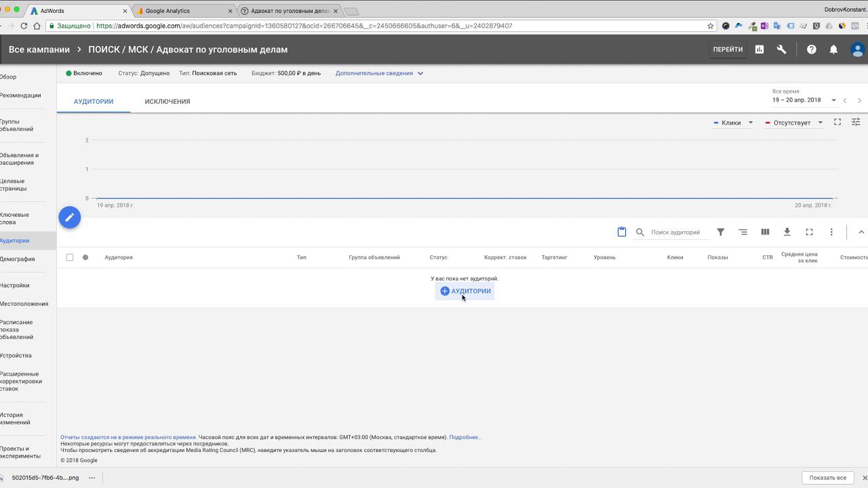Open the Отсутствует metric dropdown
Screen dimensions: 868x488
(x=793, y=123)
